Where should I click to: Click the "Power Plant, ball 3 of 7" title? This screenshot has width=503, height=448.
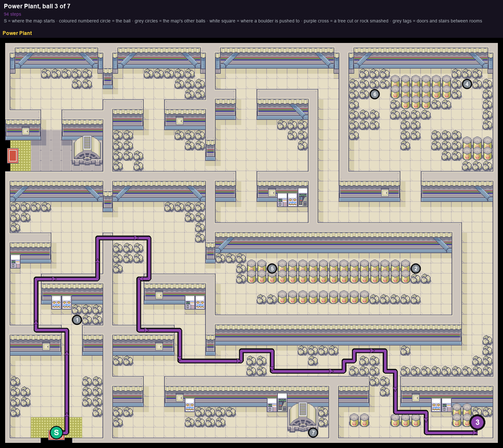pyautogui.click(x=37, y=6)
